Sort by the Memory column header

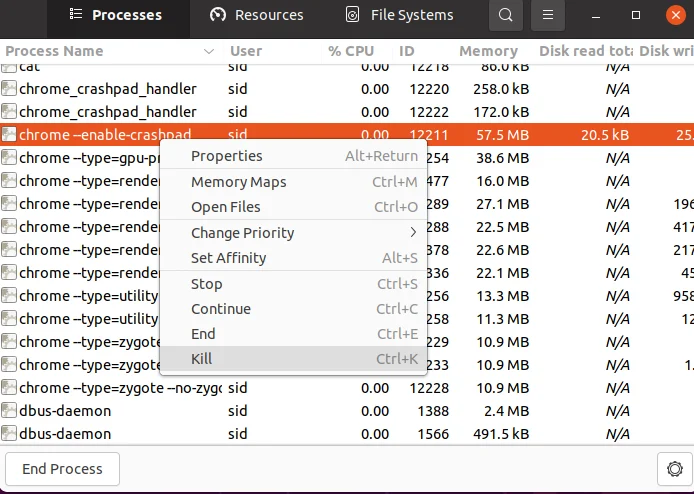click(489, 51)
